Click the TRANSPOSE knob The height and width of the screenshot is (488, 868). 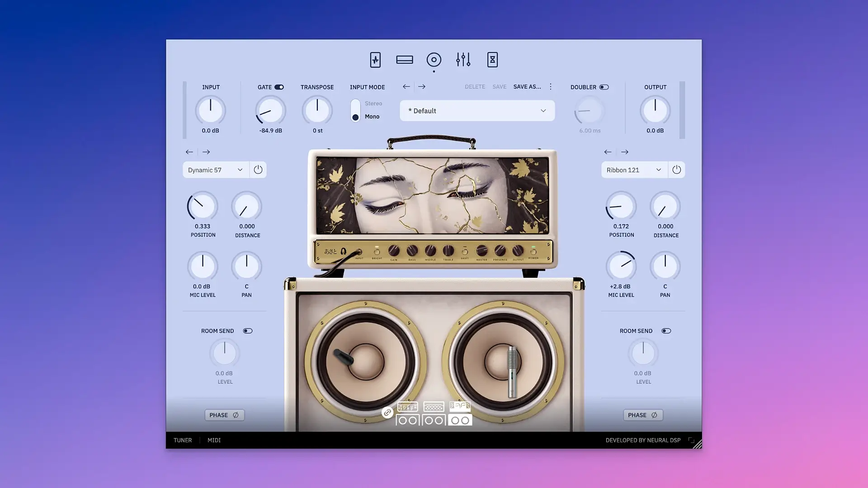[x=317, y=110]
